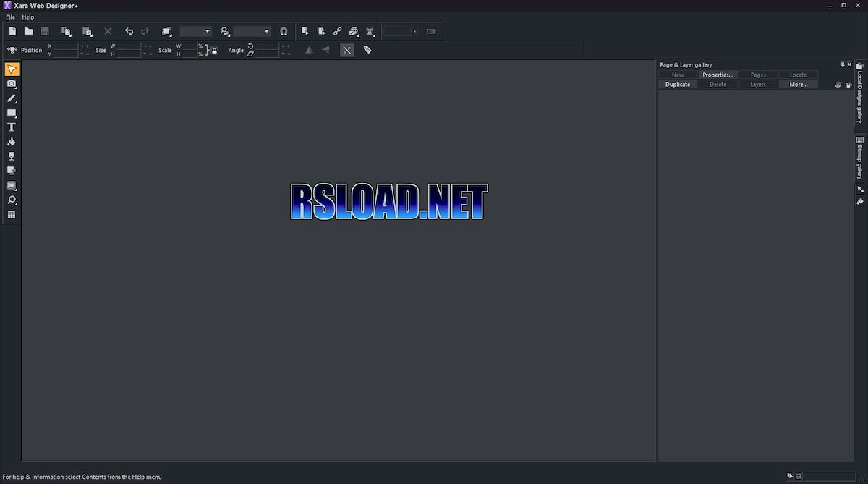The width and height of the screenshot is (868, 484).
Task: Select the Shadow tool
Action: [12, 171]
